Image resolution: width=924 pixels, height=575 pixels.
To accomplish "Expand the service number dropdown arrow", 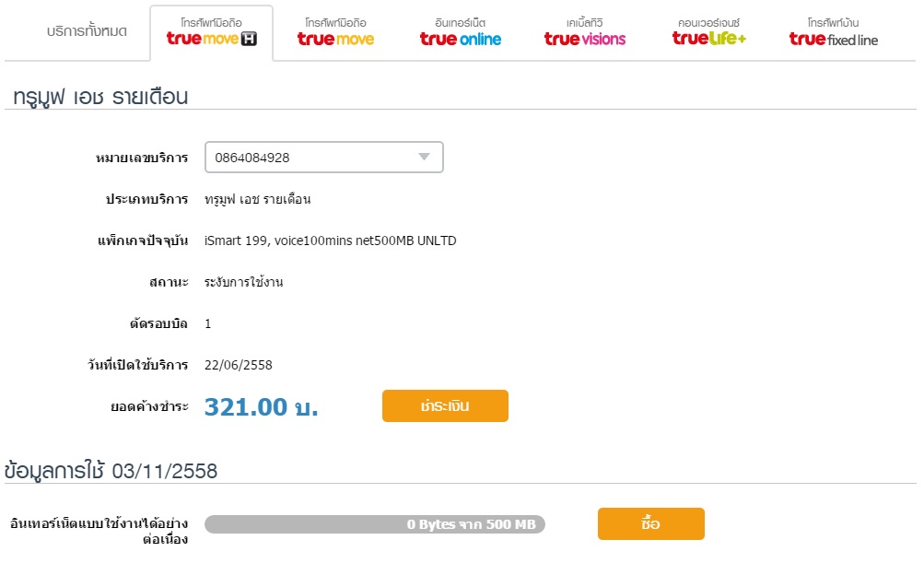I will point(424,158).
